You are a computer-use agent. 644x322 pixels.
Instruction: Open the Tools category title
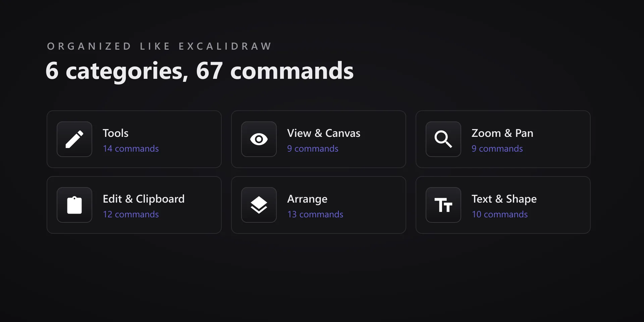(x=116, y=133)
